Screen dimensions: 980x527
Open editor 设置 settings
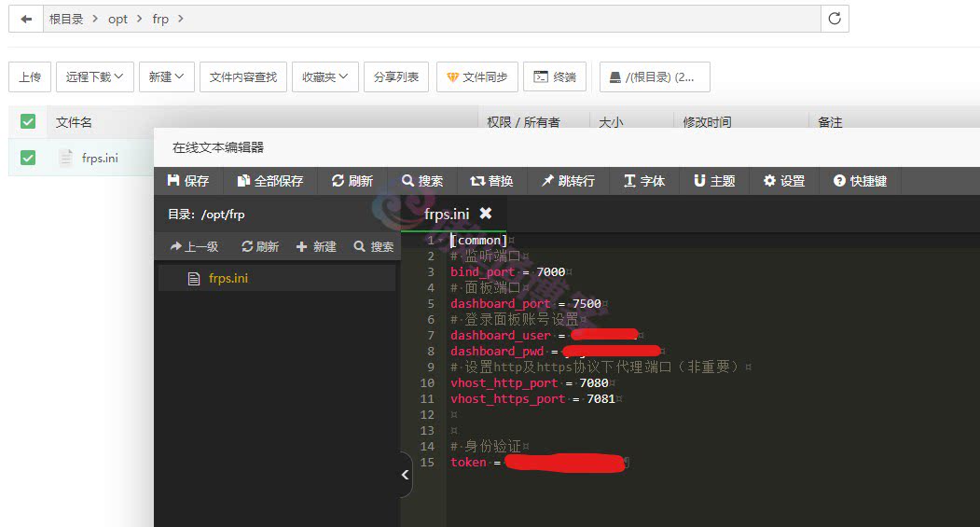tap(784, 181)
